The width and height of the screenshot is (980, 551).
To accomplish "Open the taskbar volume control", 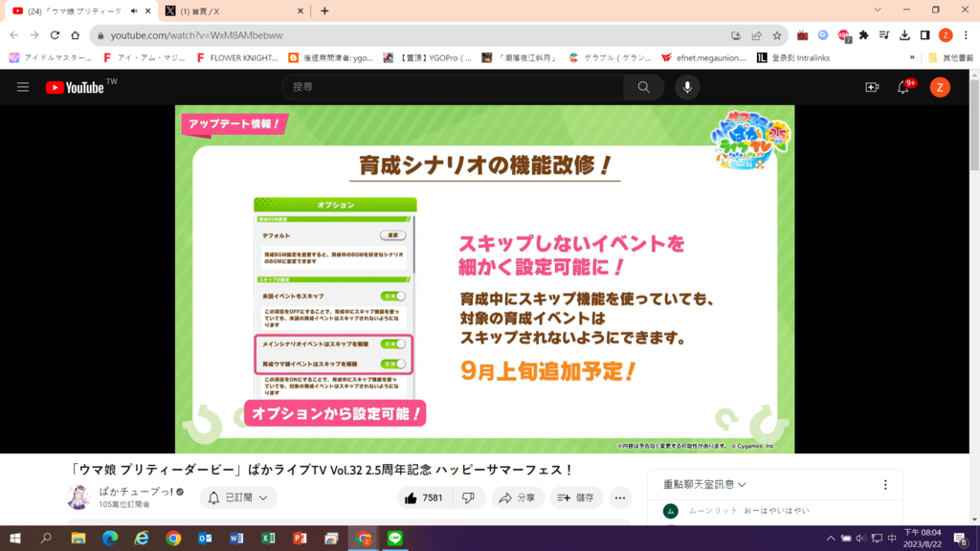I will (860, 539).
